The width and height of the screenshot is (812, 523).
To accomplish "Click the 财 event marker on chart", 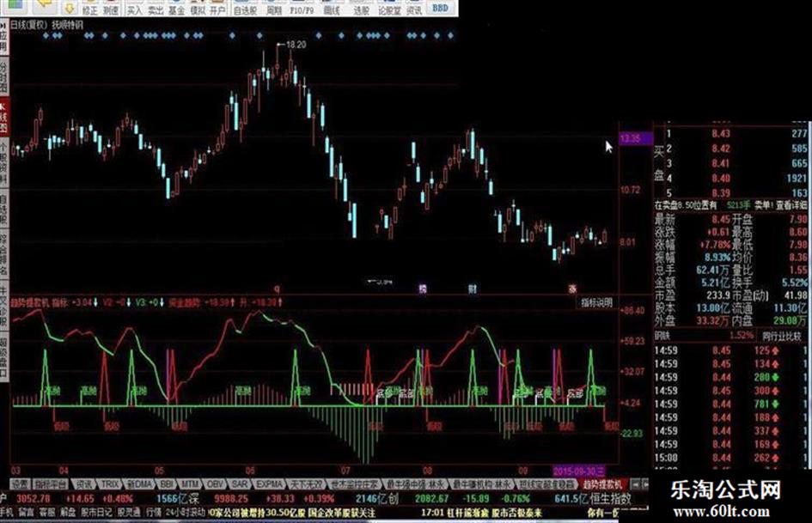I will (473, 289).
